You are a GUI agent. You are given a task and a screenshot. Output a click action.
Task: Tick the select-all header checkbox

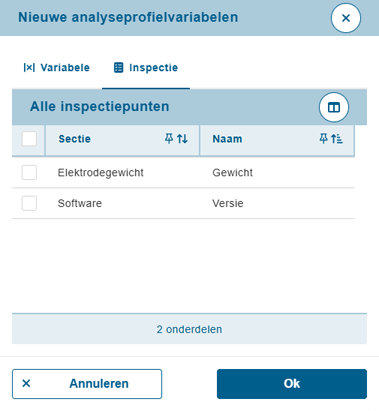point(29,139)
